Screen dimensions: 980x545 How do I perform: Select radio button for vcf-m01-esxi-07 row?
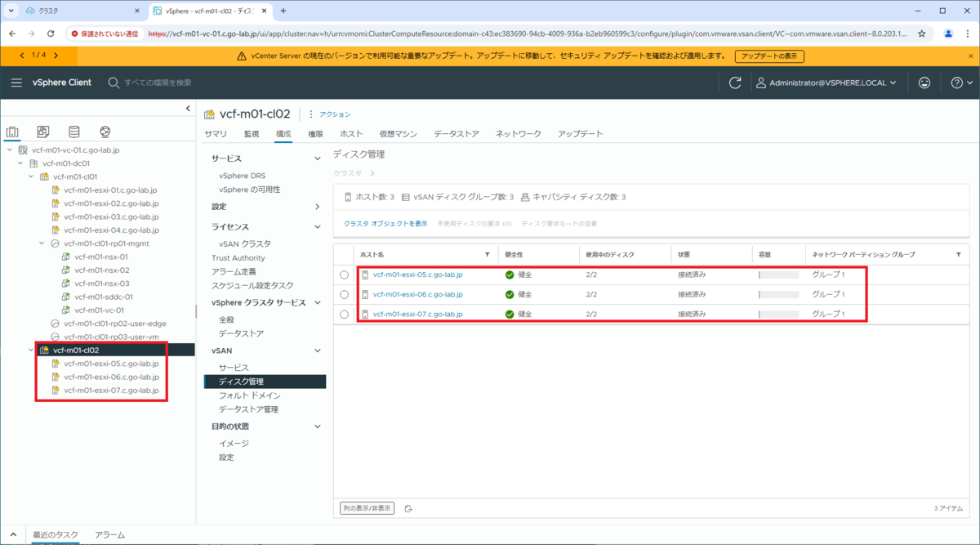coord(344,314)
